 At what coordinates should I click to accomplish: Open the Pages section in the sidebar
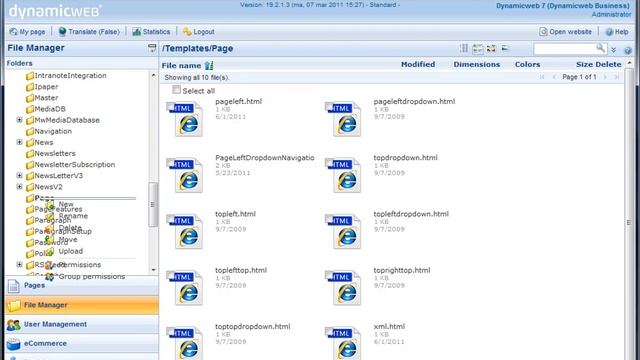82,285
